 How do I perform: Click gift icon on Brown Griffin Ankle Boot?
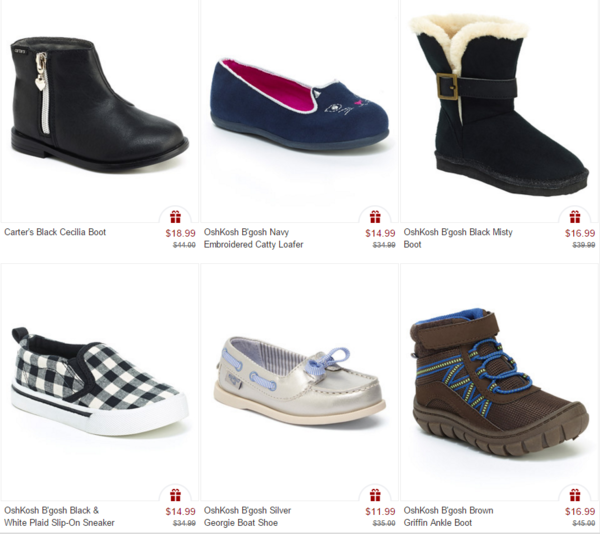575,495
